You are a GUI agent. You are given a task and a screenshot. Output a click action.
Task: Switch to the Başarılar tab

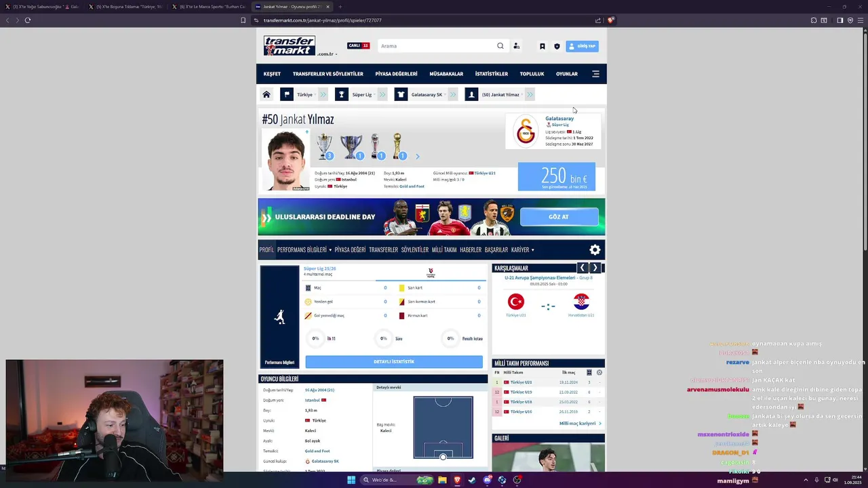pyautogui.click(x=496, y=249)
